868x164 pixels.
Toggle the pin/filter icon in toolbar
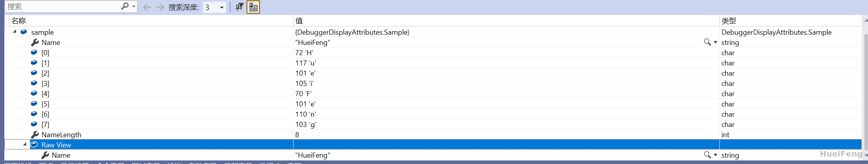[x=239, y=7]
